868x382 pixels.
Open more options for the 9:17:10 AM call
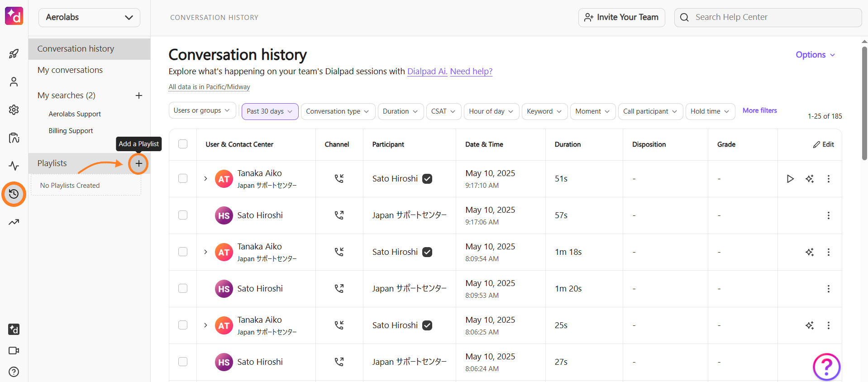click(x=829, y=179)
